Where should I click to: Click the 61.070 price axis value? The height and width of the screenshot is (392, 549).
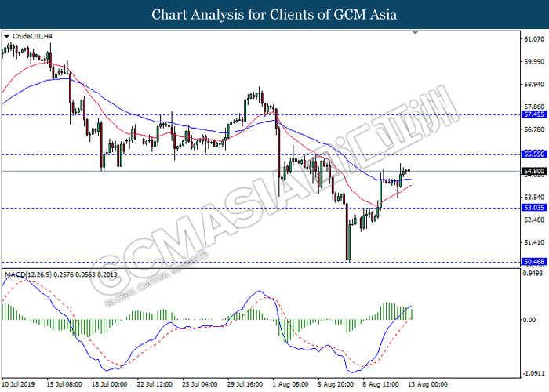(x=534, y=39)
